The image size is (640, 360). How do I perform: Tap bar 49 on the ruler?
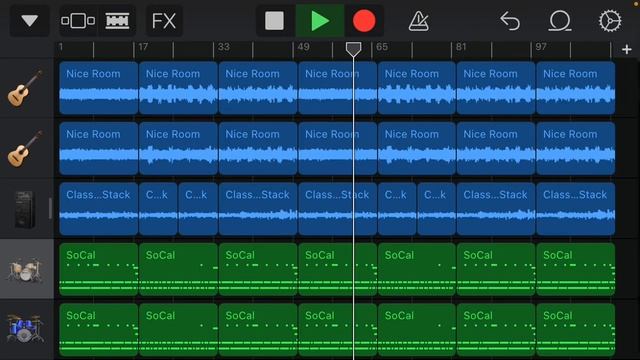[x=303, y=47]
